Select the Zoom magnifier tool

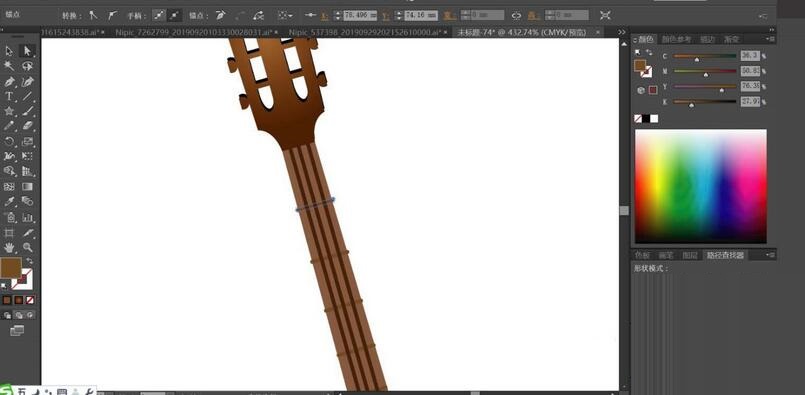28,247
